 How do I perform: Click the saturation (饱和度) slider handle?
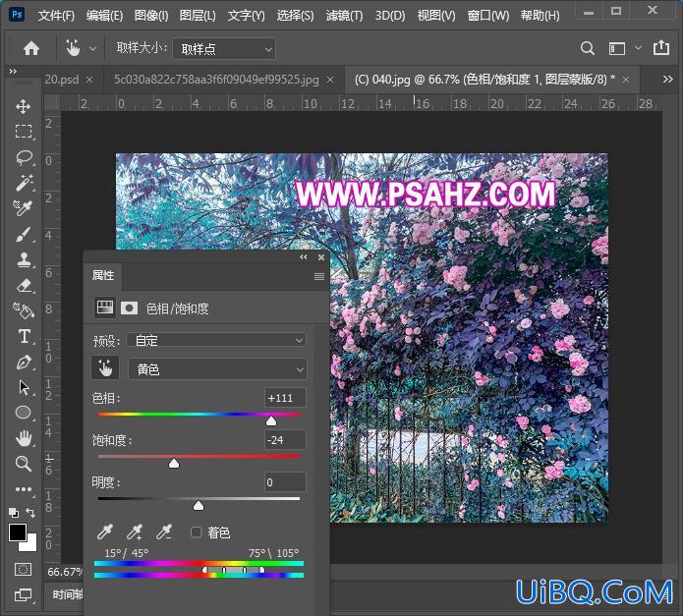click(174, 463)
